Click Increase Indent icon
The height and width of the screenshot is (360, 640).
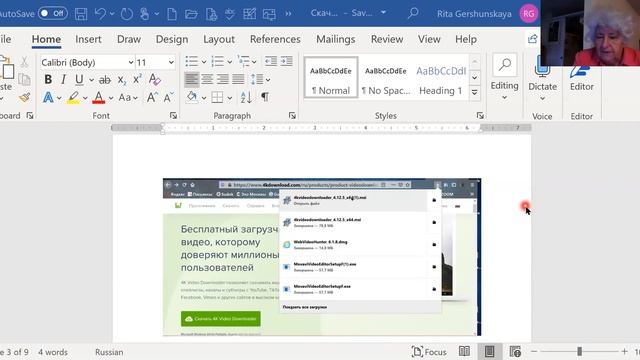pyautogui.click(x=287, y=61)
